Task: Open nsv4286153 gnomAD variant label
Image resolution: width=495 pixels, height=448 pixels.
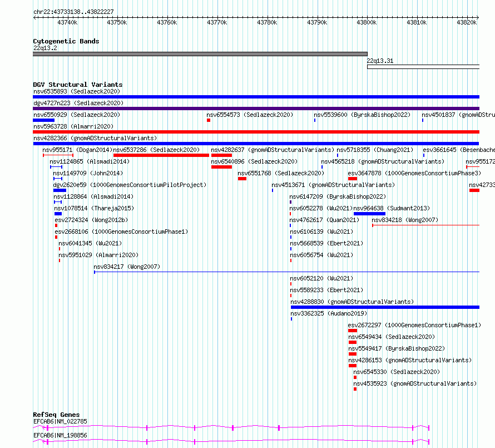Action: point(410,361)
